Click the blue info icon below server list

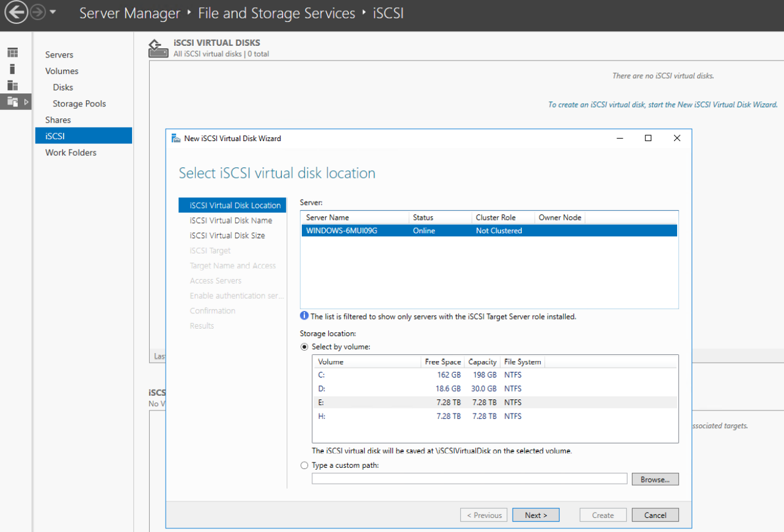tap(304, 316)
